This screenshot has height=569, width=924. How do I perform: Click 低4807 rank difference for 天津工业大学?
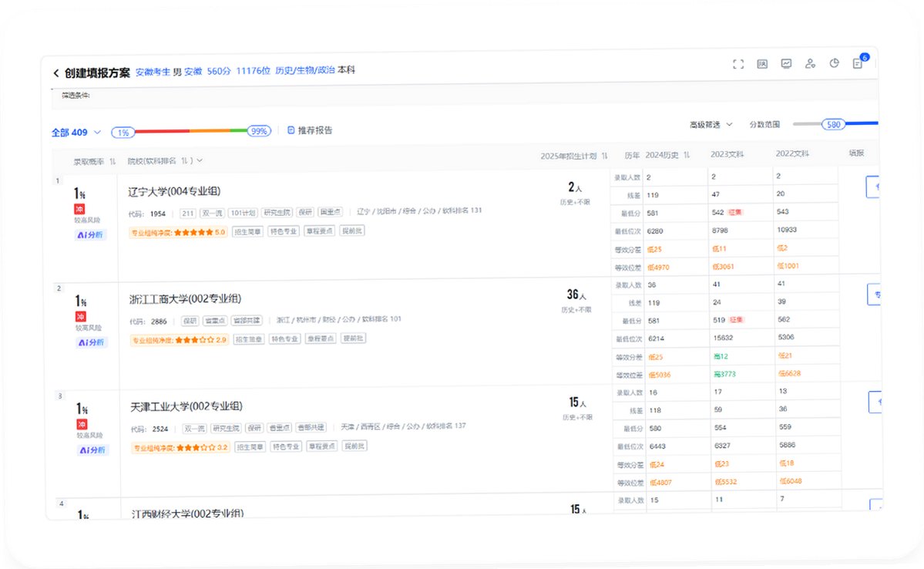click(660, 483)
